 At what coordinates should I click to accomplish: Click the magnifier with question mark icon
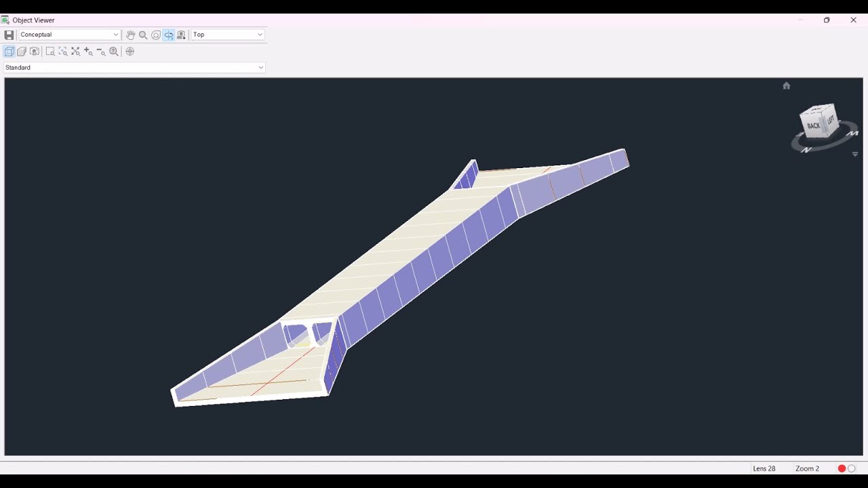[x=114, y=52]
